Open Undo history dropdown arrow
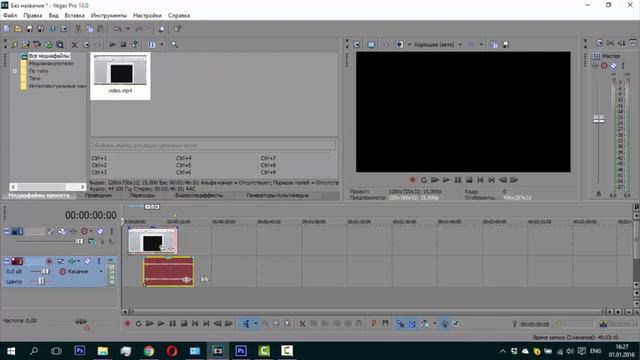The height and width of the screenshot is (360, 640). 127,29
